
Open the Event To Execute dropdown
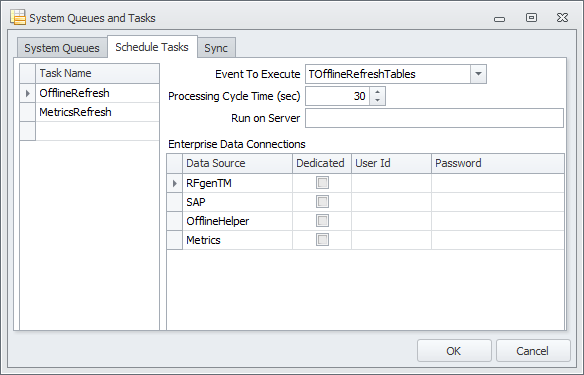click(x=478, y=74)
